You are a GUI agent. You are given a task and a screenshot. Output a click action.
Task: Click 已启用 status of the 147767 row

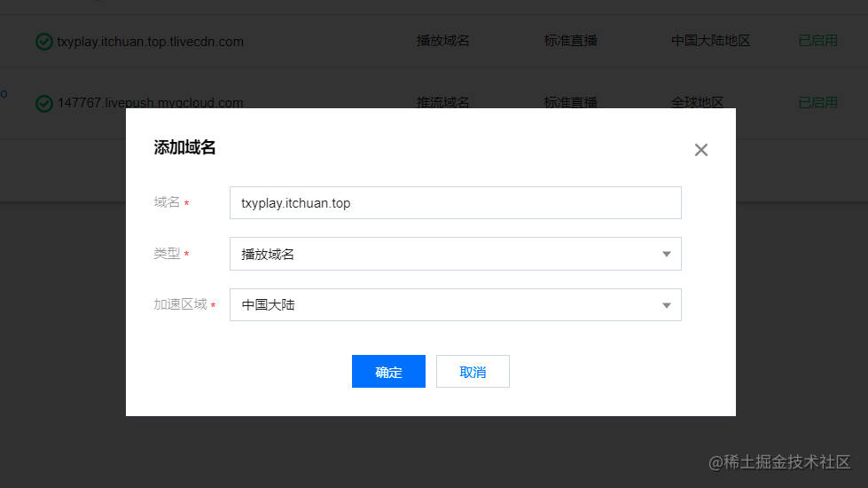click(817, 103)
